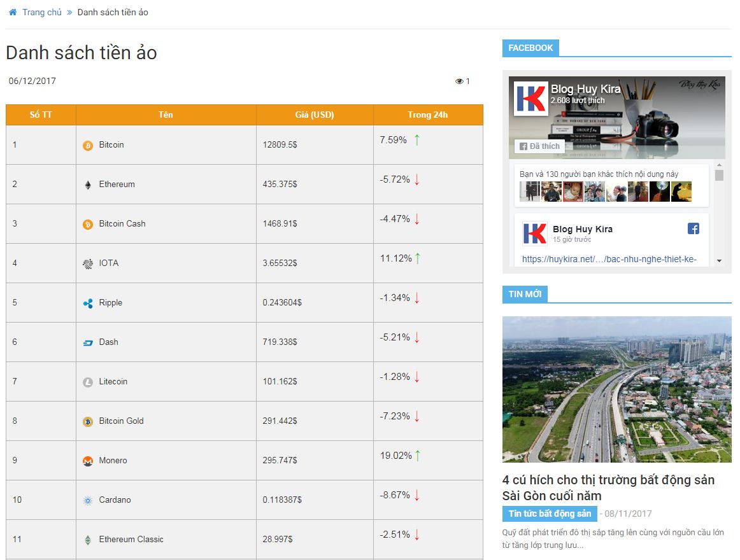The width and height of the screenshot is (740, 560).
Task: Click the Dash logo icon
Action: 88,343
